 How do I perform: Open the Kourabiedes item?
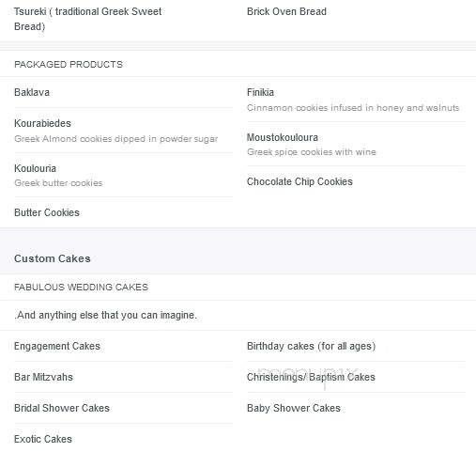coord(42,123)
